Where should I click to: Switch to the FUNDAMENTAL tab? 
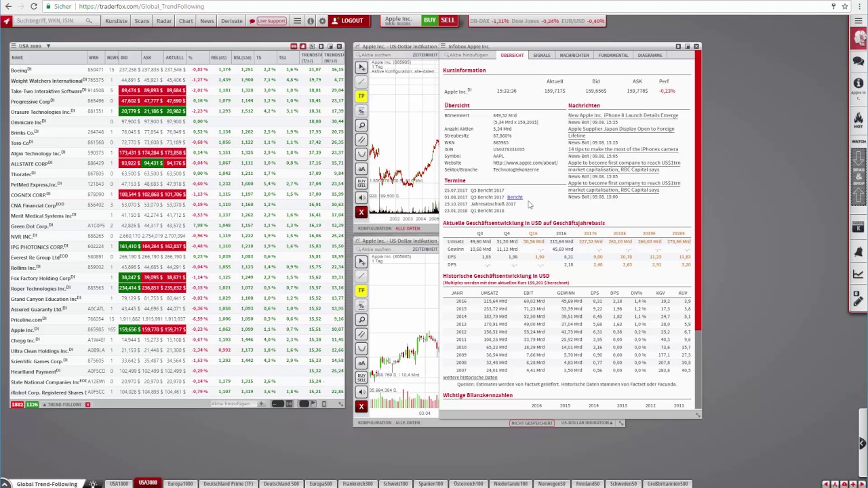tap(613, 55)
